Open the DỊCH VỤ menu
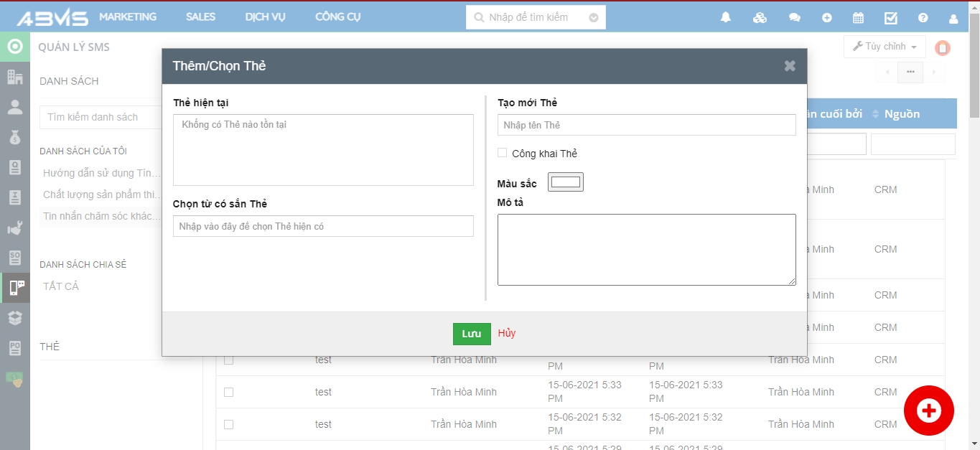This screenshot has height=450, width=980. tap(265, 17)
